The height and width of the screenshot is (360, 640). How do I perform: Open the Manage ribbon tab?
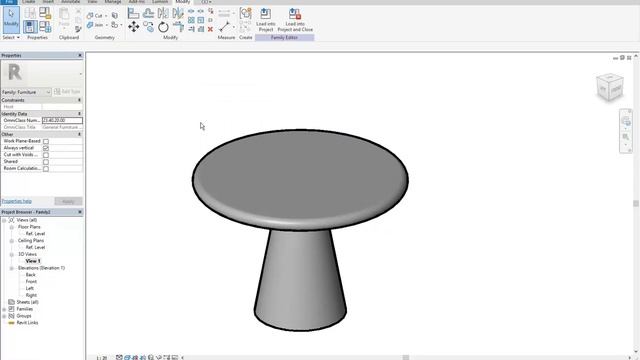pos(113,2)
